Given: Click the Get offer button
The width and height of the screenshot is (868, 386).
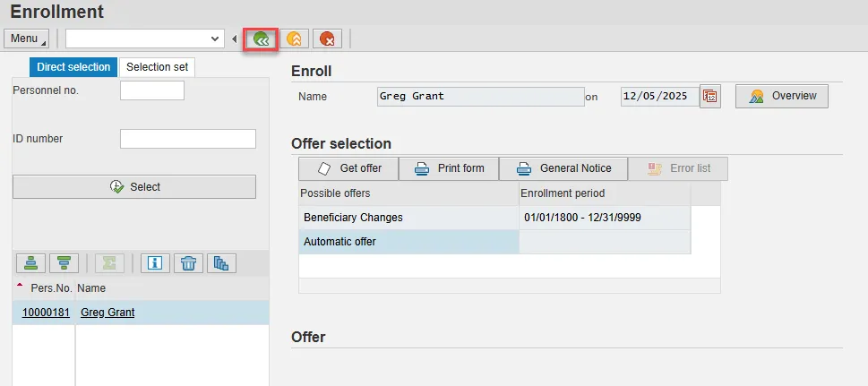Looking at the screenshot, I should coord(349,168).
